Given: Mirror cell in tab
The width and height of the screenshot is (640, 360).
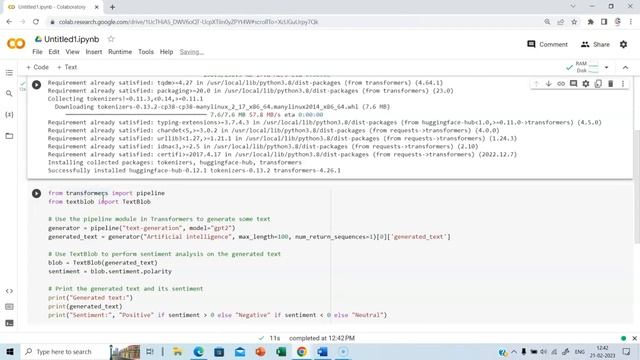Looking at the screenshot, I should pyautogui.click(x=598, y=84).
